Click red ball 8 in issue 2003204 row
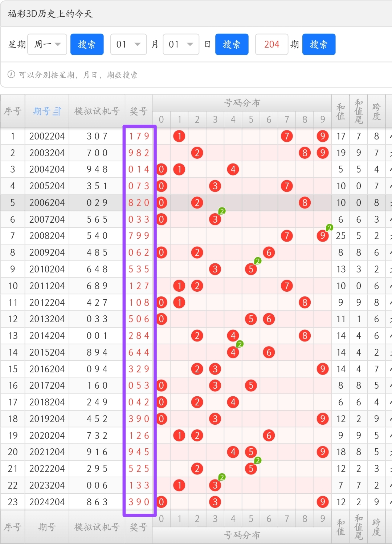392x546 pixels. click(305, 153)
